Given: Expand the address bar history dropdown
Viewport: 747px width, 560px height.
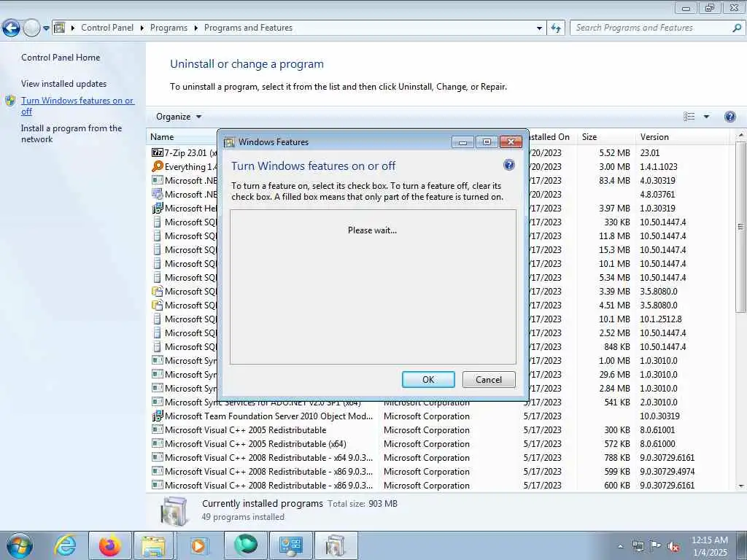Looking at the screenshot, I should pyautogui.click(x=539, y=28).
